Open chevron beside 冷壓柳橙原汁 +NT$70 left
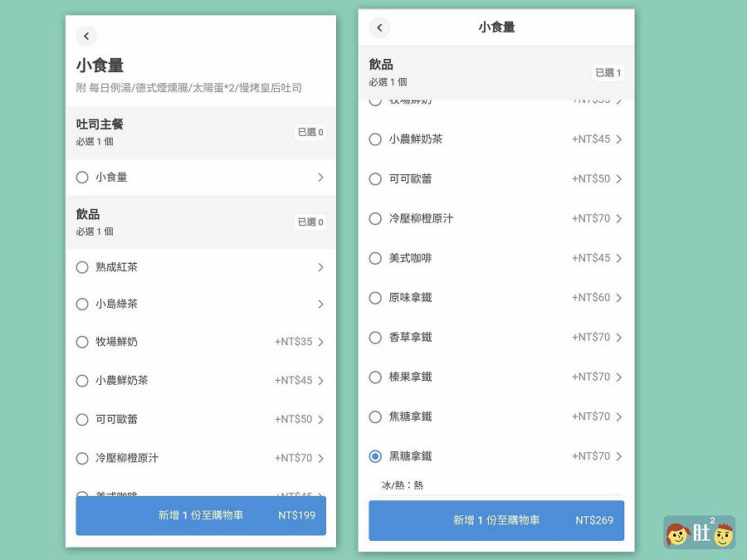 click(320, 458)
